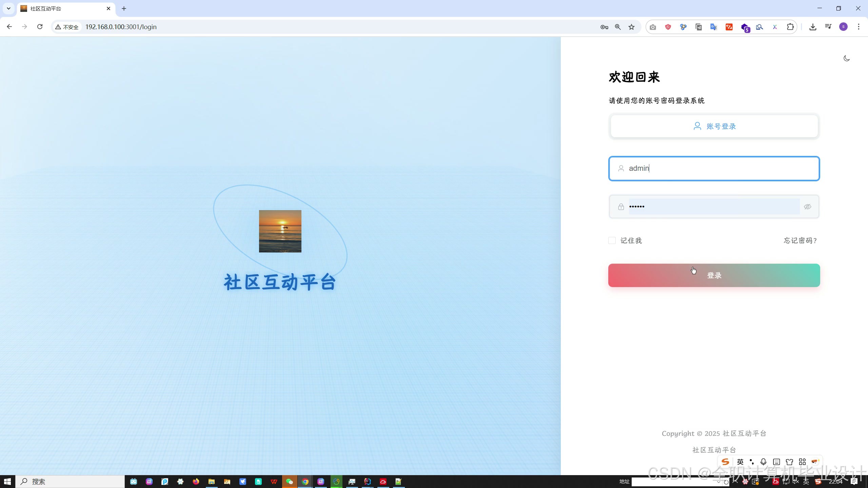Viewport: 868px width, 488px height.
Task: Open Chrome three-dot menu
Action: [x=859, y=27]
